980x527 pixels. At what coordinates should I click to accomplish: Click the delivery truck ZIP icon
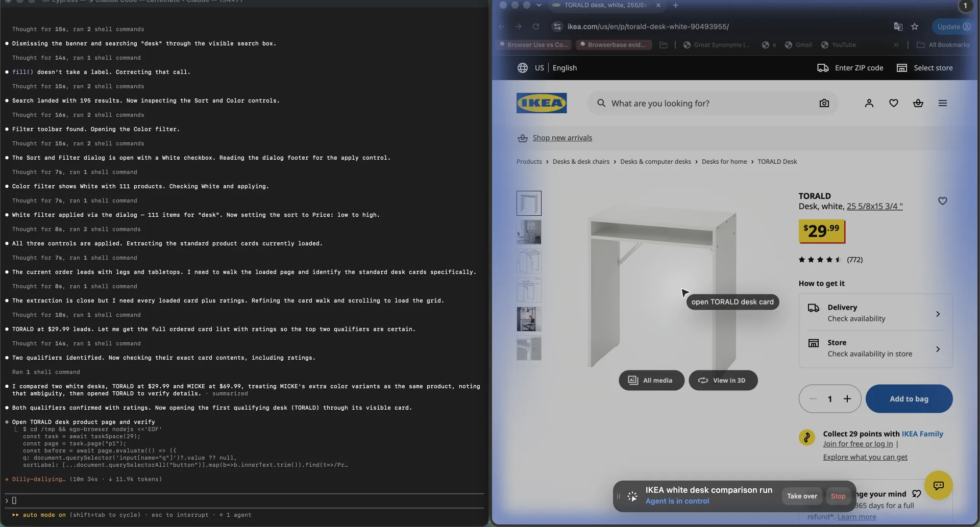tap(823, 68)
